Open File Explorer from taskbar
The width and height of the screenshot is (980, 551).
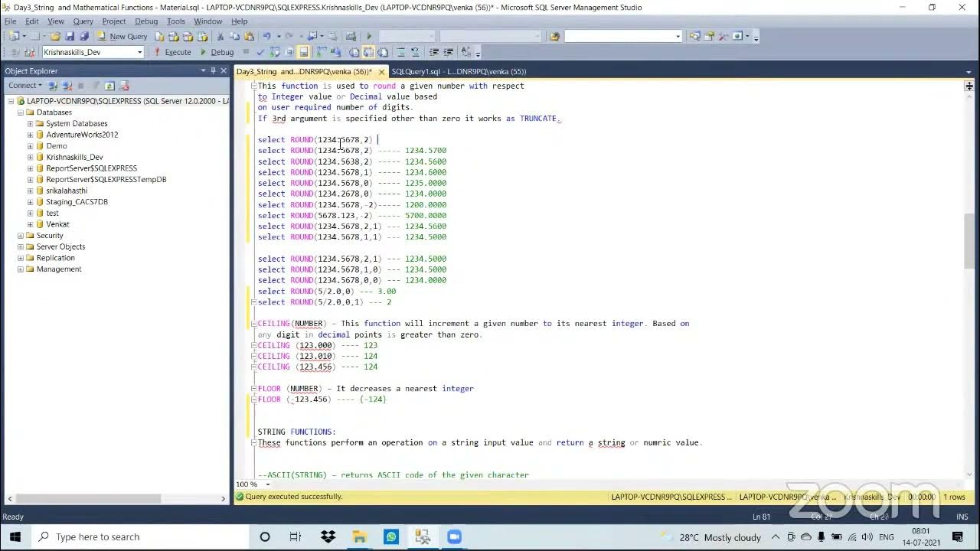pos(359,536)
